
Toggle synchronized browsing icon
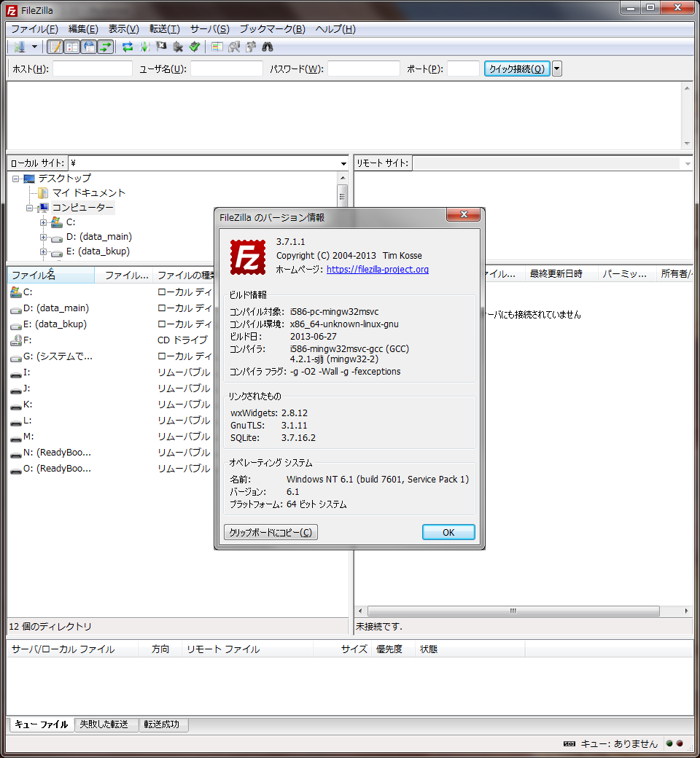pyautogui.click(x=251, y=47)
